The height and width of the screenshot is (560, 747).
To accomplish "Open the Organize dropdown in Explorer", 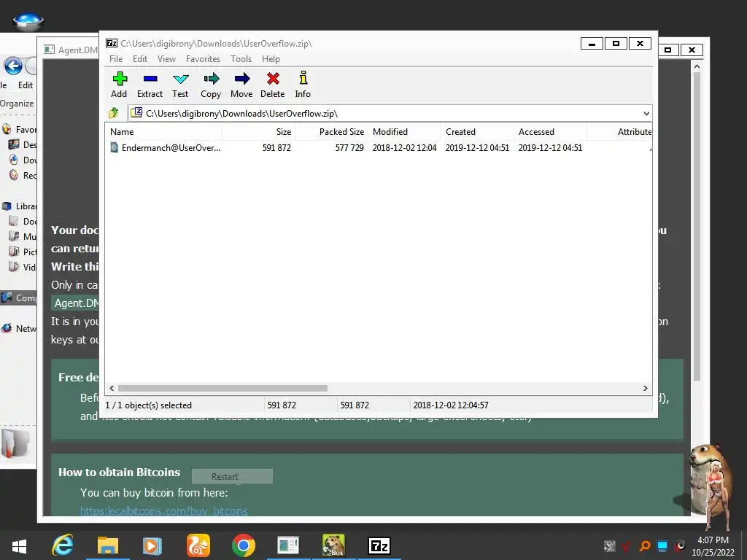I will click(x=18, y=104).
